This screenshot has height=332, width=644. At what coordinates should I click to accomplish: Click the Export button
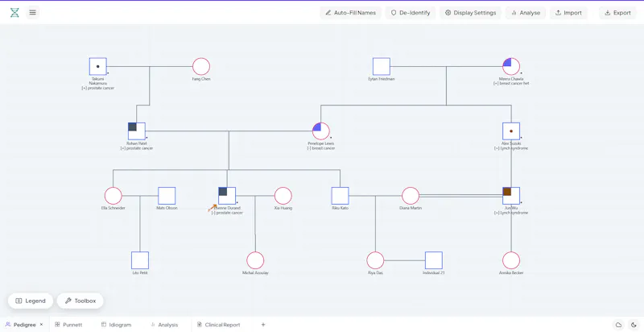[617, 13]
